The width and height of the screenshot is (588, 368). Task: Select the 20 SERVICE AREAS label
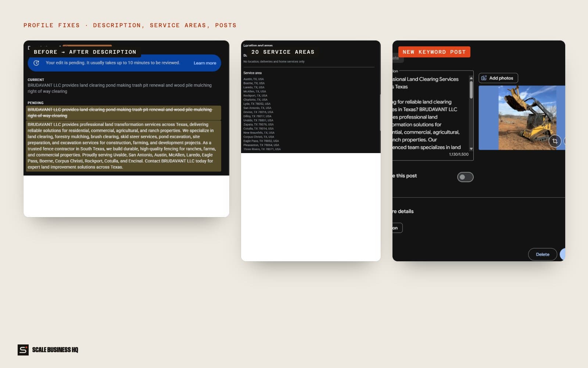(x=283, y=52)
